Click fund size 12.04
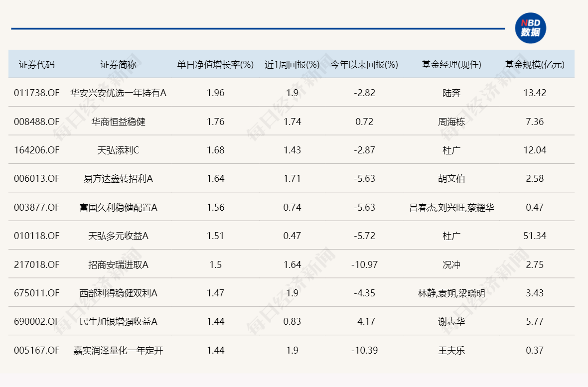 535,150
